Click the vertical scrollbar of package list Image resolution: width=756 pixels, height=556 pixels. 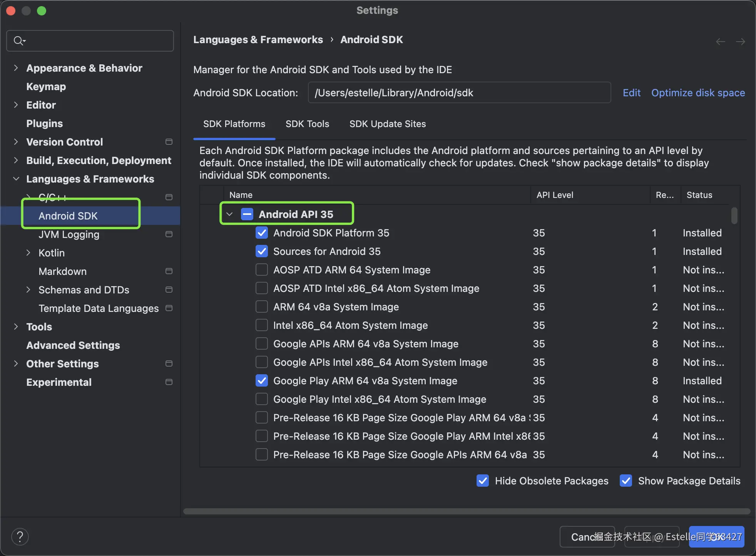[734, 216]
